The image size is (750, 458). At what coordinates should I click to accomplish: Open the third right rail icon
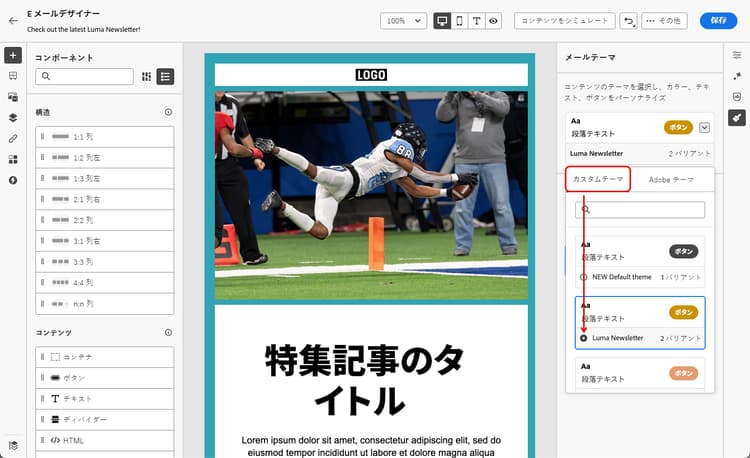coord(737,97)
